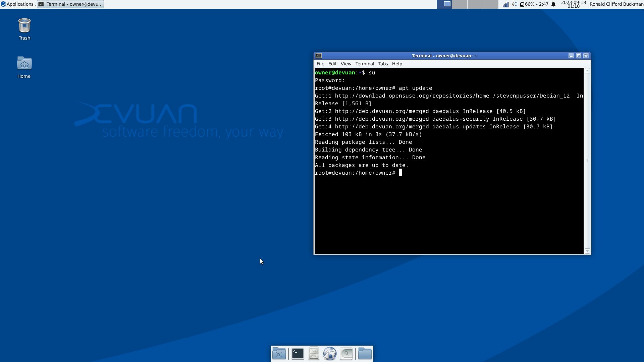The height and width of the screenshot is (362, 644).
Task: Close the Terminal window
Action: [x=586, y=56]
